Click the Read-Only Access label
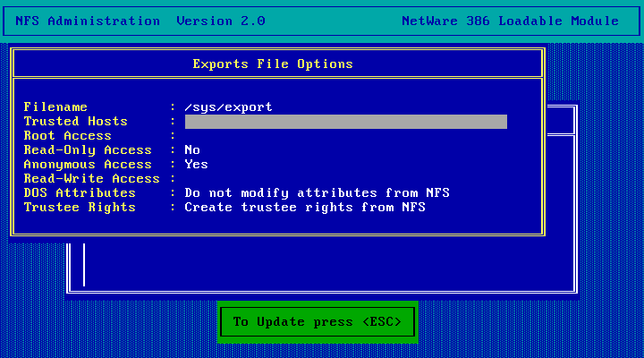 coord(88,150)
